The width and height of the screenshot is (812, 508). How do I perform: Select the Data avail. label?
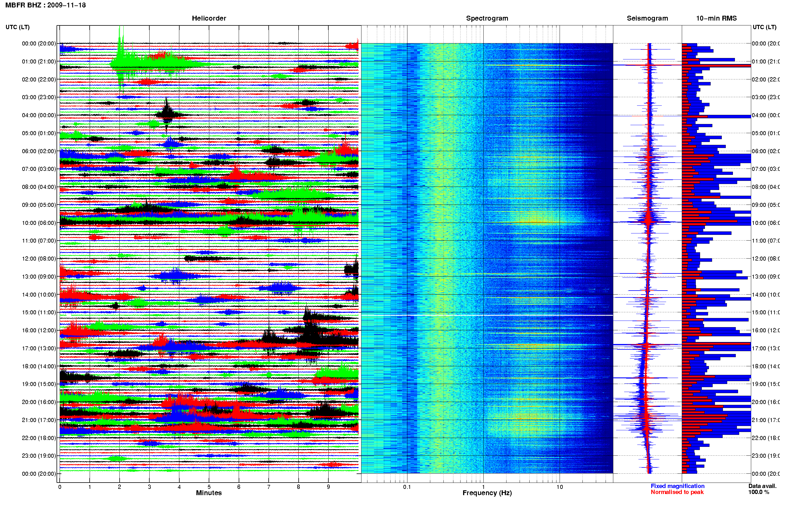(762, 486)
